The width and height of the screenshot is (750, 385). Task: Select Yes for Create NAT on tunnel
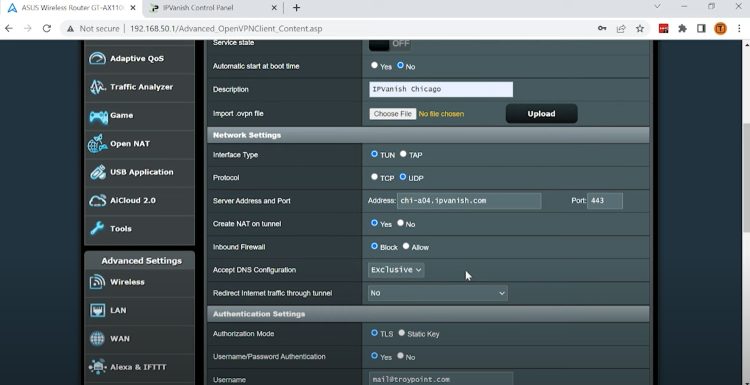[x=375, y=223]
